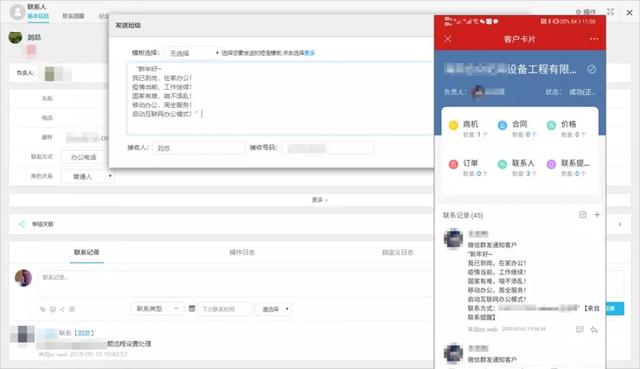Click the 接收人 input field
This screenshot has width=640, height=369.
click(x=199, y=148)
